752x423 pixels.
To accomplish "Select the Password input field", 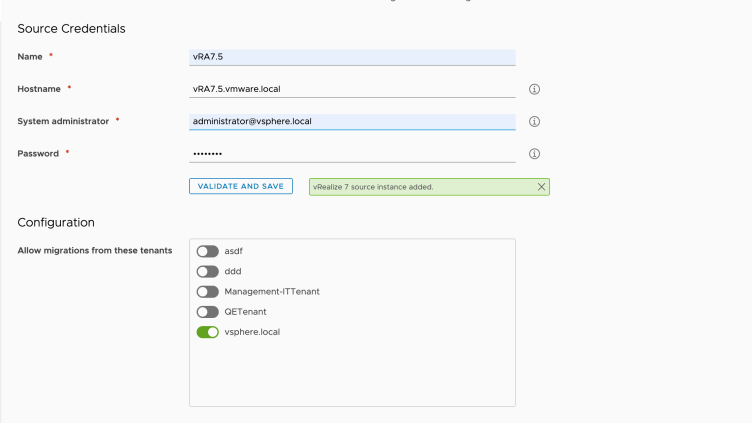I will coord(352,154).
